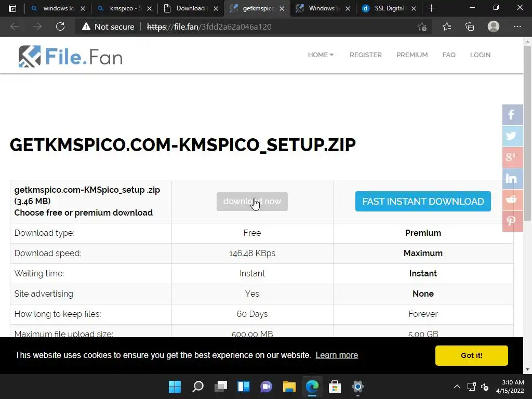Share on Reddit sidebar icon
This screenshot has width=532, height=399.
512,199
